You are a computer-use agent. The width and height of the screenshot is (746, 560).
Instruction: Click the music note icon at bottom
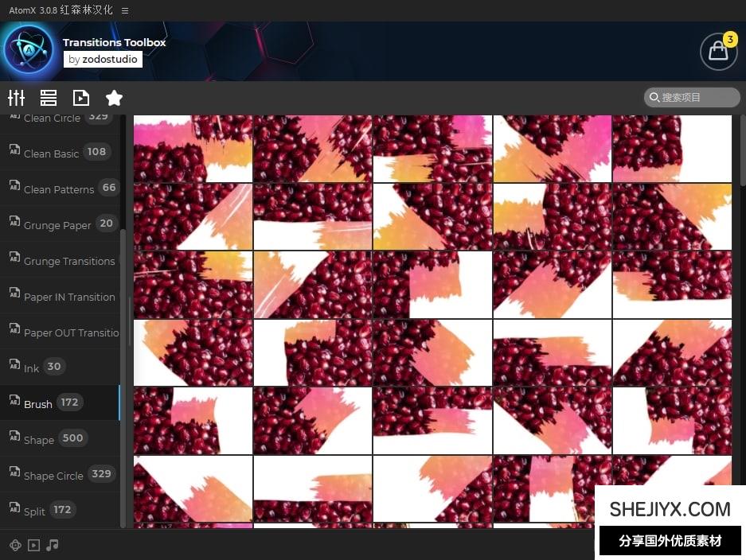[x=53, y=545]
